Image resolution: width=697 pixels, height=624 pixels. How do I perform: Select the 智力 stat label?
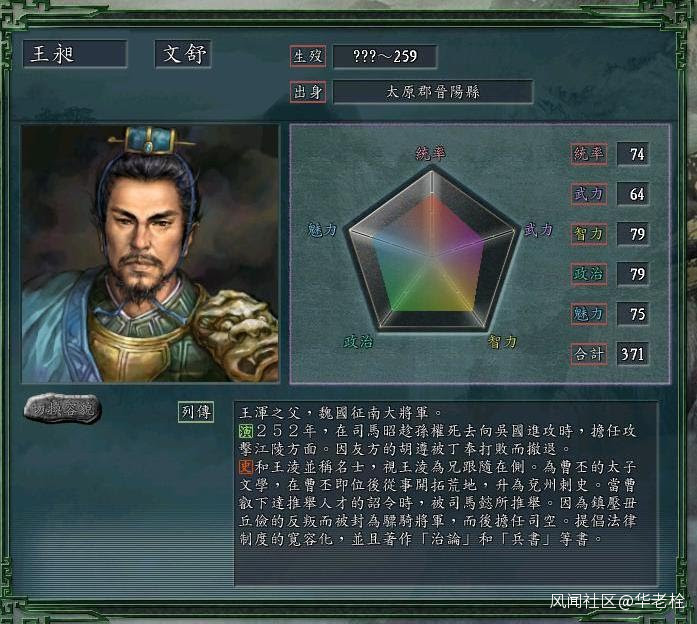coord(589,234)
